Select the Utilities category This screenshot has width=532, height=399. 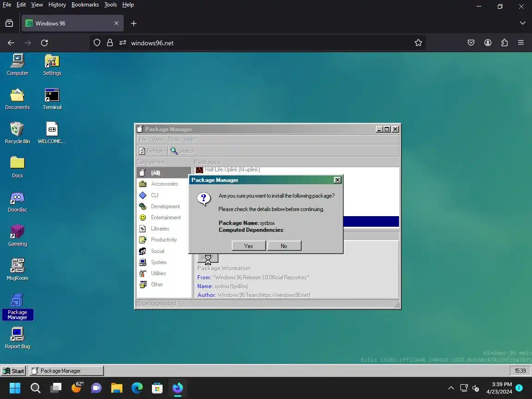(163, 273)
